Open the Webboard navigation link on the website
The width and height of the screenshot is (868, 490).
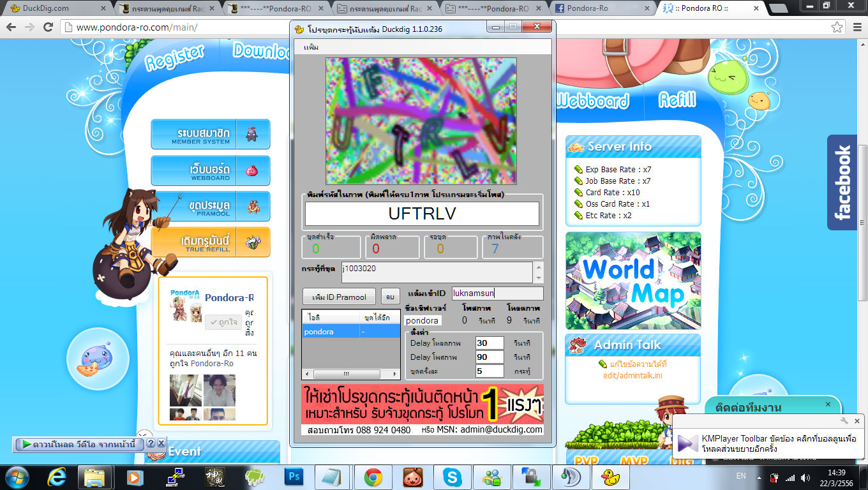[x=592, y=100]
